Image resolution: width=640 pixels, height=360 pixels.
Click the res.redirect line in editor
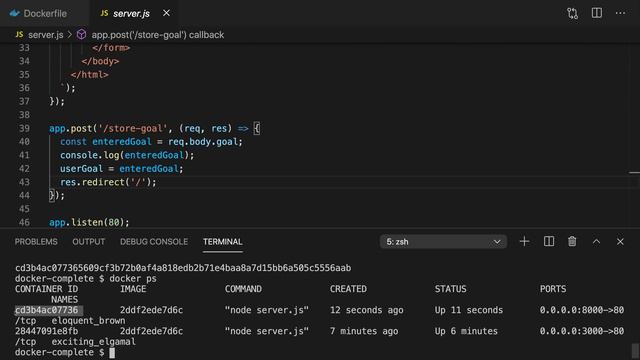click(x=108, y=182)
